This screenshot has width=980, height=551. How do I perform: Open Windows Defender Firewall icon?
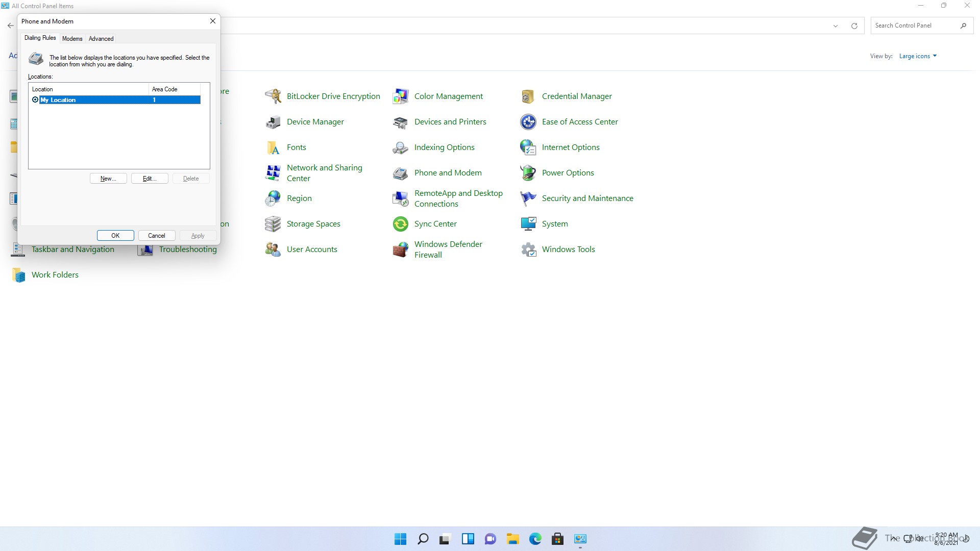[x=401, y=249]
